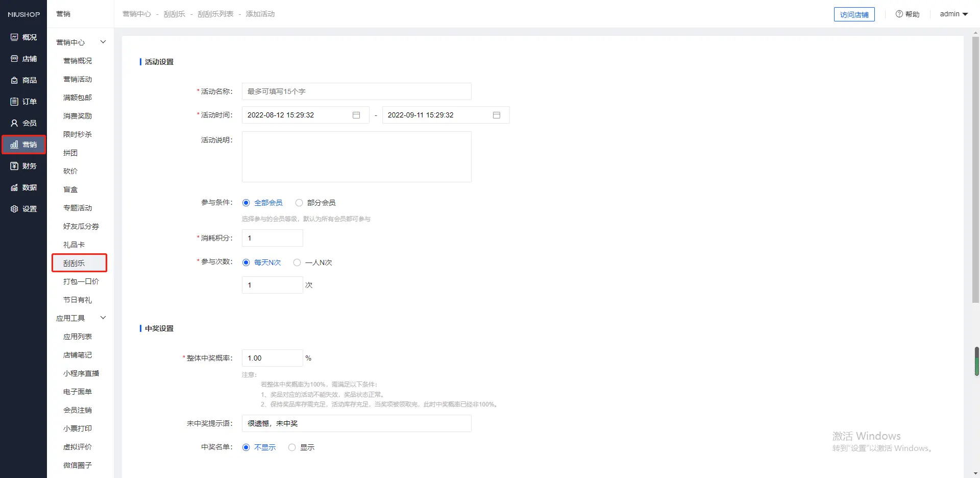Choose the 一人N次 radio option
This screenshot has height=478, width=980.
point(297,262)
